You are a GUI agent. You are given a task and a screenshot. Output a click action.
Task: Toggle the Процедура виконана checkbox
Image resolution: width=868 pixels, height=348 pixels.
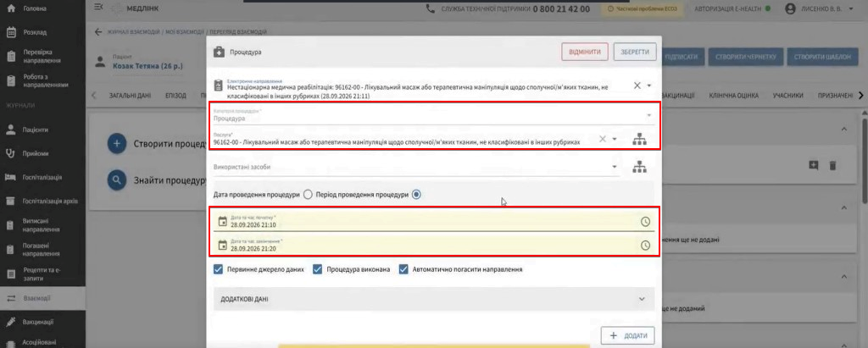[317, 269]
